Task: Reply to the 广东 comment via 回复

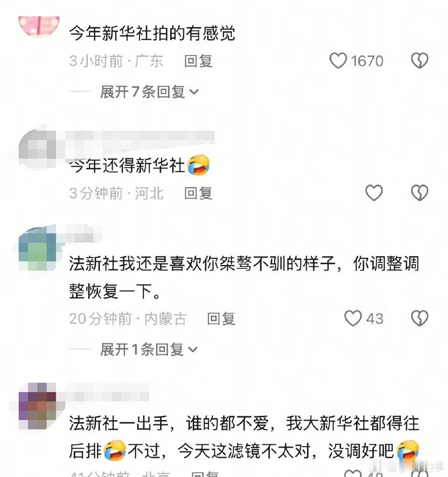Action: 198,61
